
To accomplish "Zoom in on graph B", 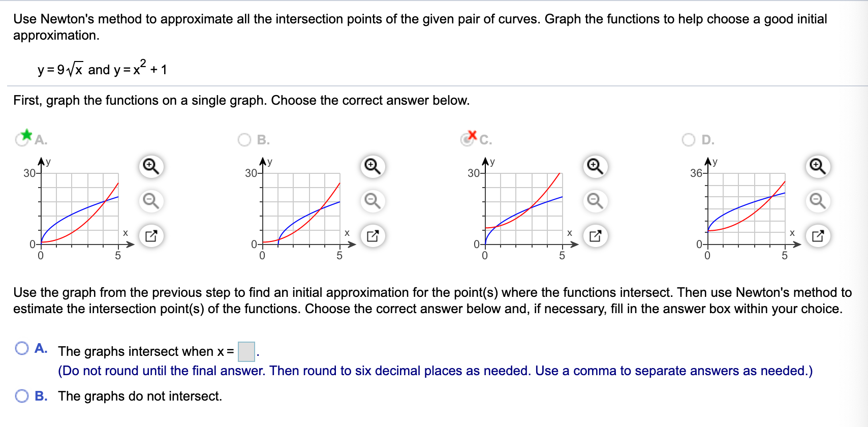I will coord(373,166).
